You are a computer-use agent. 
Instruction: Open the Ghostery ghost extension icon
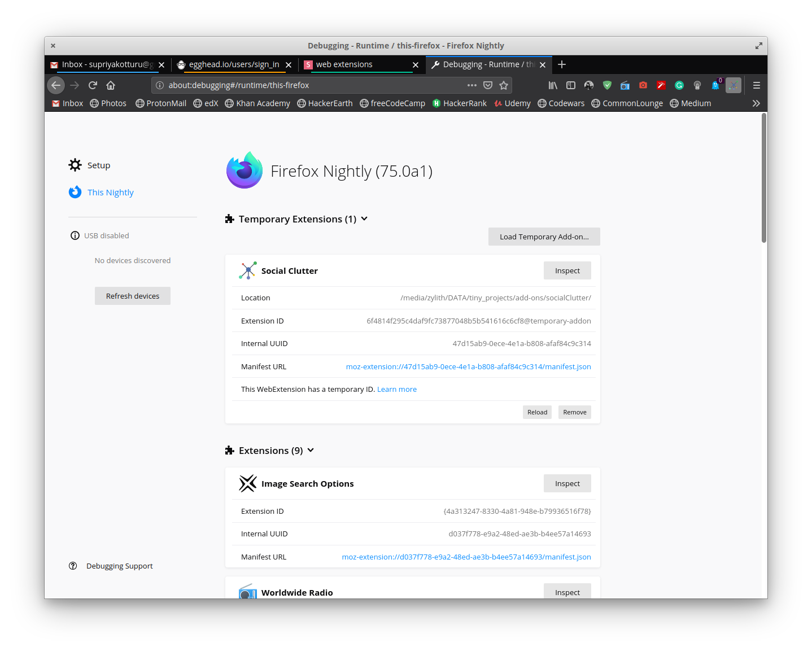[716, 85]
